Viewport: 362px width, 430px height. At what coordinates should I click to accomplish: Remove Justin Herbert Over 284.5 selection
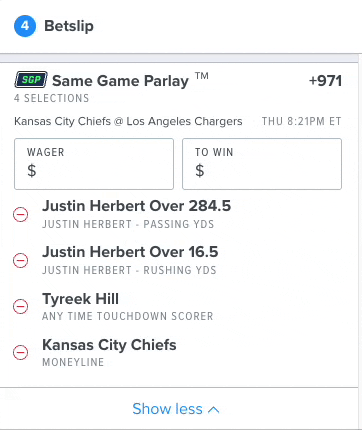20,214
